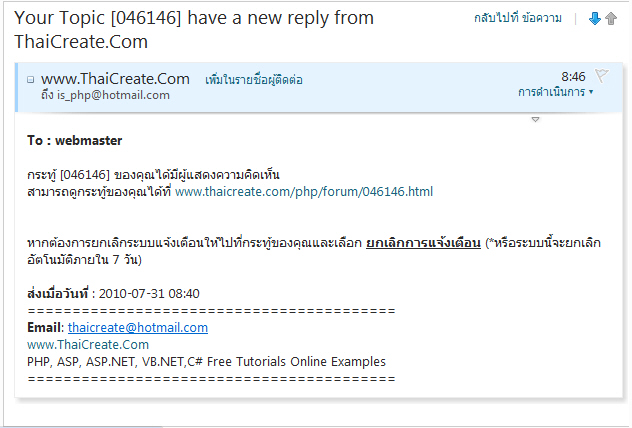Click the กลับไปที่ ข้อความ link
The width and height of the screenshot is (632, 428).
pyautogui.click(x=518, y=18)
